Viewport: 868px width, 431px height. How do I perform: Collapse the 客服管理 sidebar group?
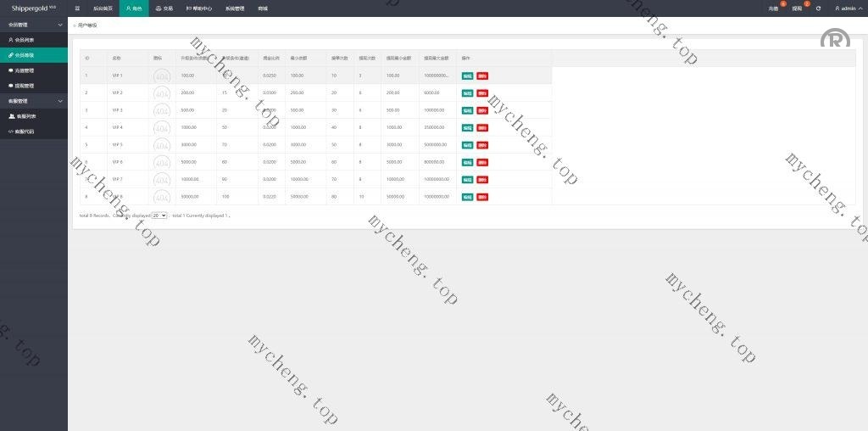click(33, 101)
